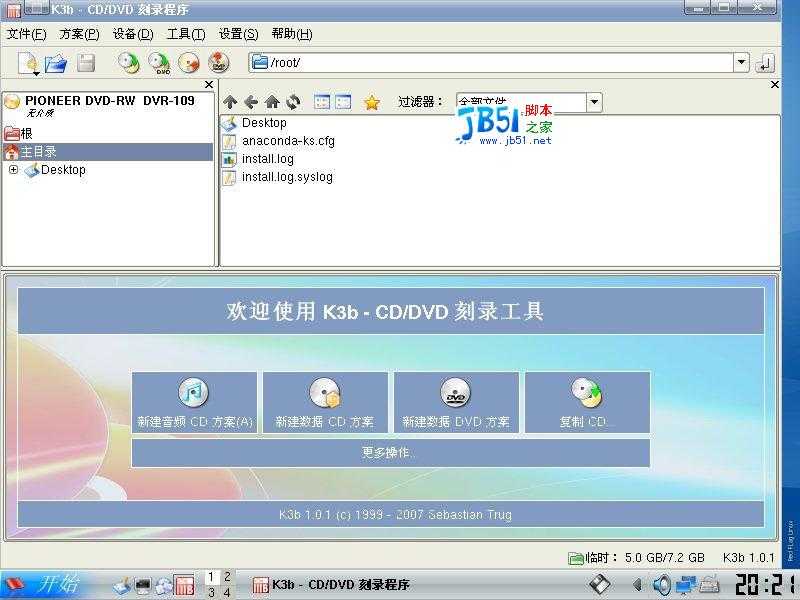
Task: Click the keyboard tray icon
Action: click(709, 585)
